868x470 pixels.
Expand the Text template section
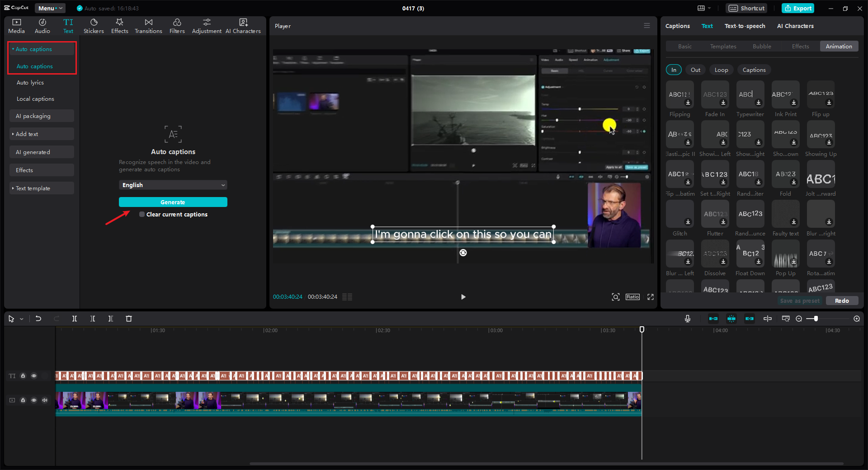click(33, 188)
